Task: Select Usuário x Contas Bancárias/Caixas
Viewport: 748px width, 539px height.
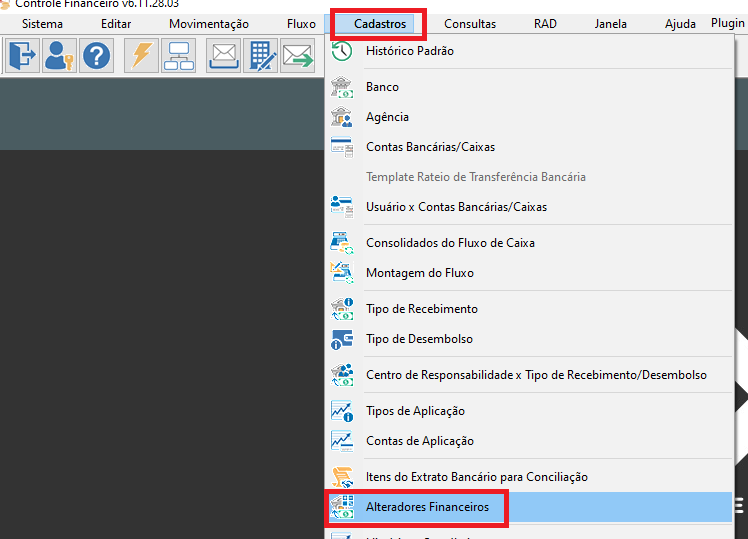Action: pyautogui.click(x=529, y=207)
